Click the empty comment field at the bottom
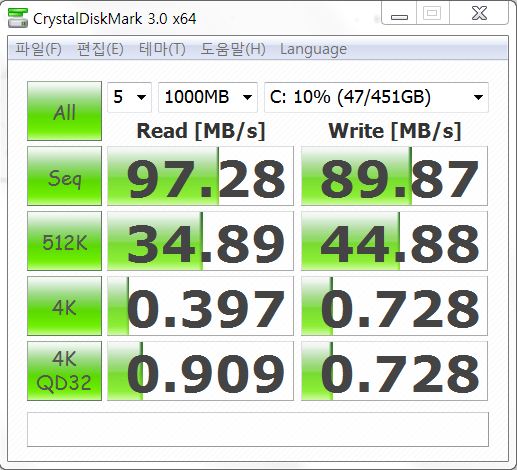The height and width of the screenshot is (470, 517). coord(258,429)
